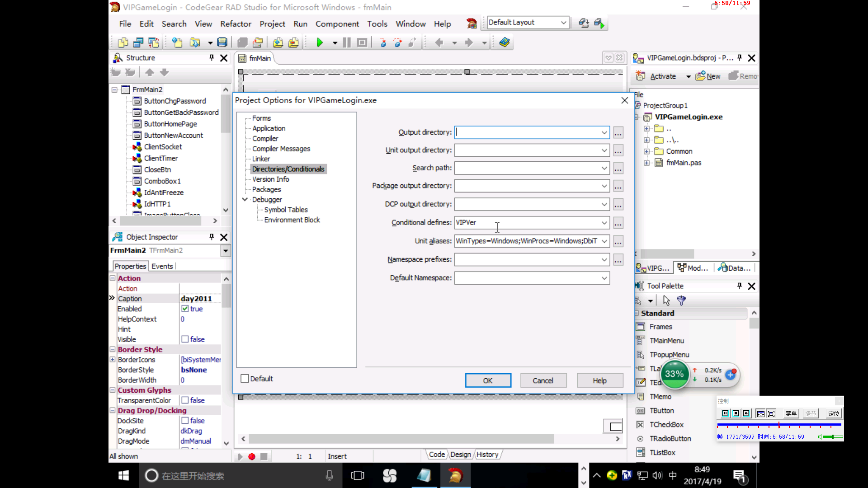868x488 pixels.
Task: Click the Tool Palette filter funnel icon
Action: [x=681, y=300]
